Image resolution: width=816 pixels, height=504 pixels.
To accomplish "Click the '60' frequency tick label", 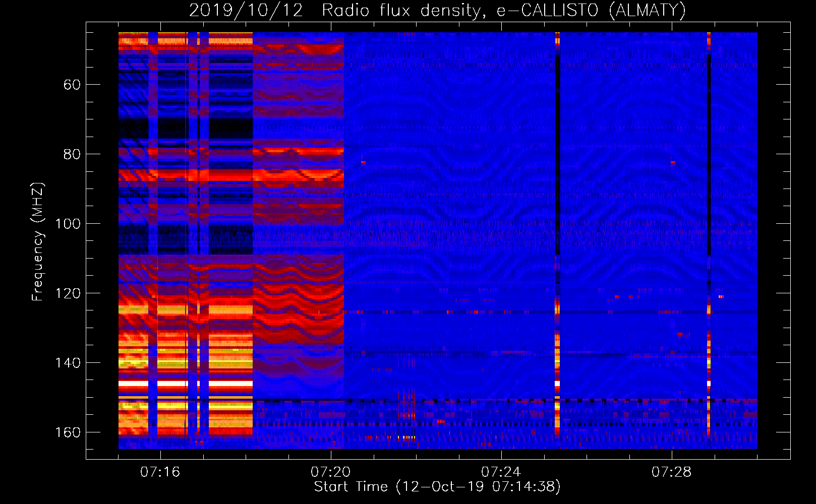I will click(72, 85).
